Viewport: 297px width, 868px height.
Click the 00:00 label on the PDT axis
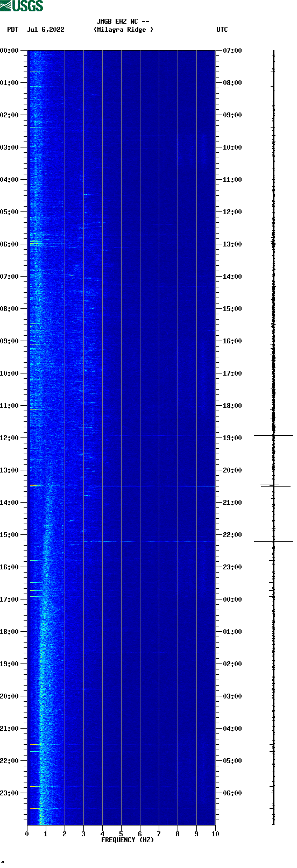tap(10, 51)
